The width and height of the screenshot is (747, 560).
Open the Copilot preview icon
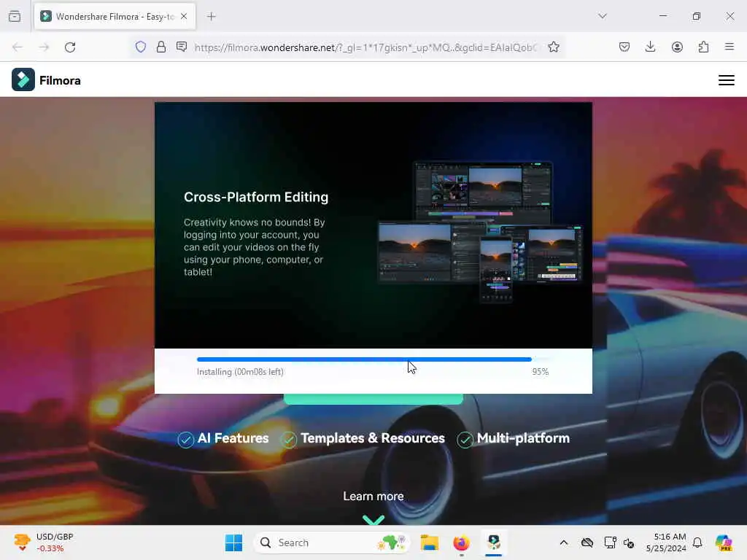(x=724, y=542)
